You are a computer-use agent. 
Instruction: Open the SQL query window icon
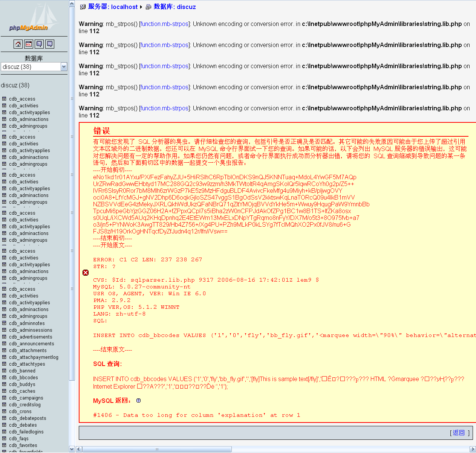tap(29, 44)
